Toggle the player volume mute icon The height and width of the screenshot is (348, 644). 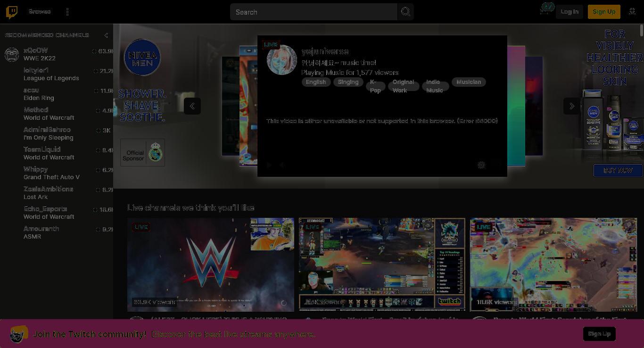point(282,165)
